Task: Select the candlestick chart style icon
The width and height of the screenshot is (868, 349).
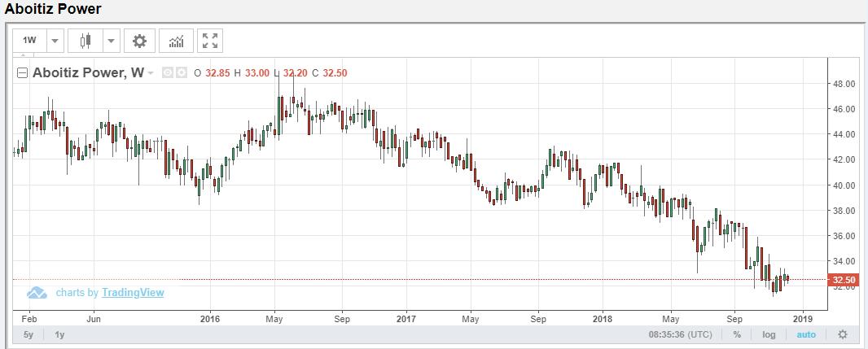Action: [85, 41]
